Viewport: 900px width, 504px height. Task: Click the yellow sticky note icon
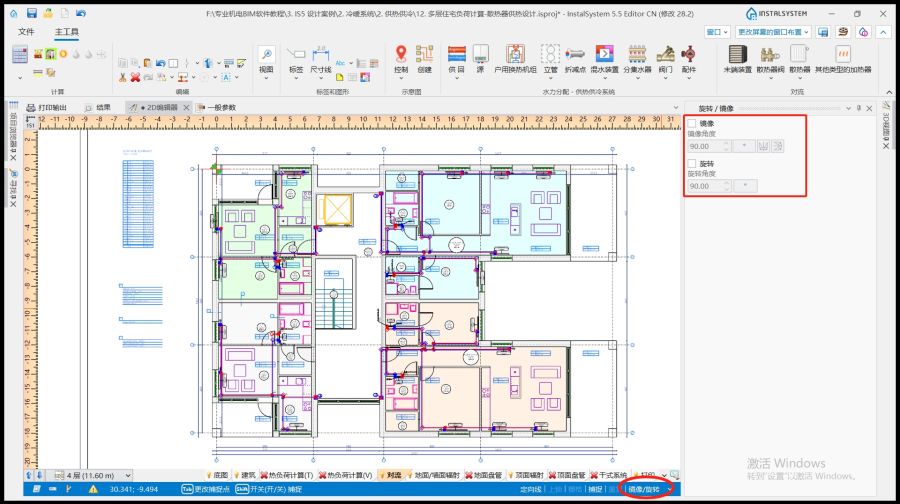click(x=339, y=77)
